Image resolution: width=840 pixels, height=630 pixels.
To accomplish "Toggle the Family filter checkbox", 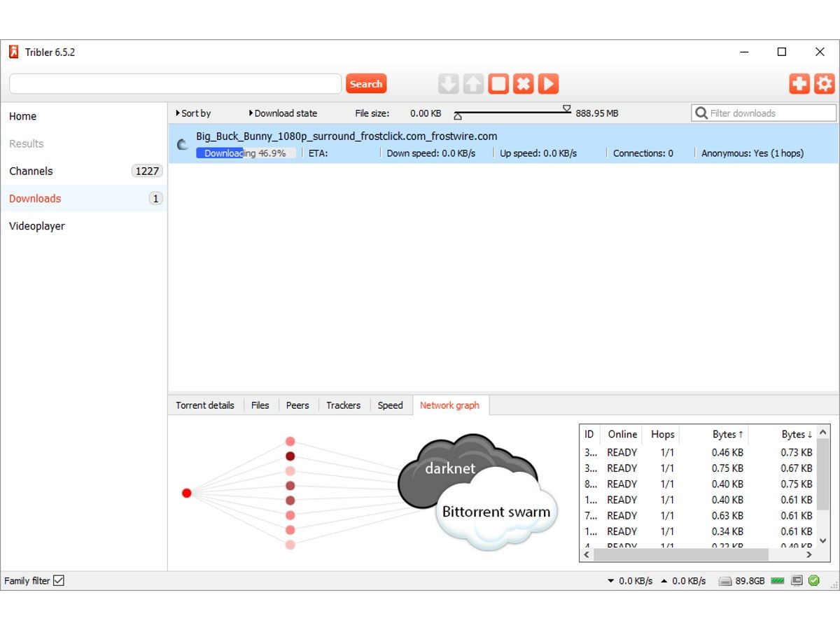I will [x=59, y=580].
